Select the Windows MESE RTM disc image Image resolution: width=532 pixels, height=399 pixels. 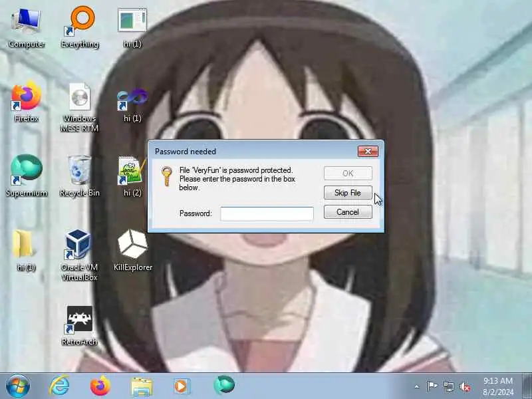pos(80,107)
